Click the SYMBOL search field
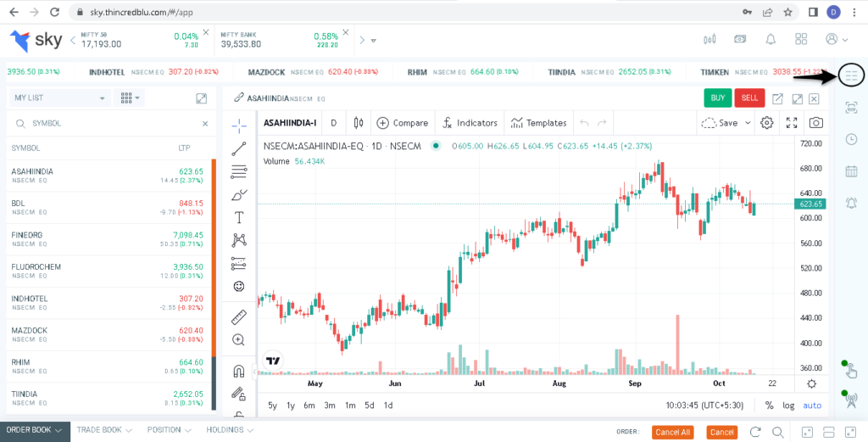 point(113,124)
